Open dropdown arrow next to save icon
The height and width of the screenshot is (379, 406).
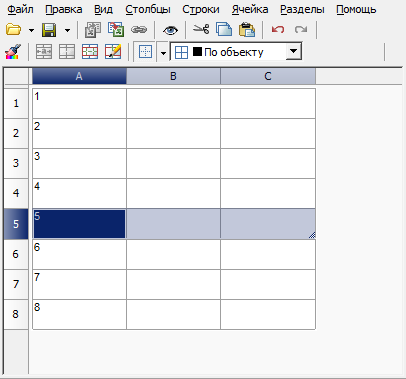coord(67,30)
